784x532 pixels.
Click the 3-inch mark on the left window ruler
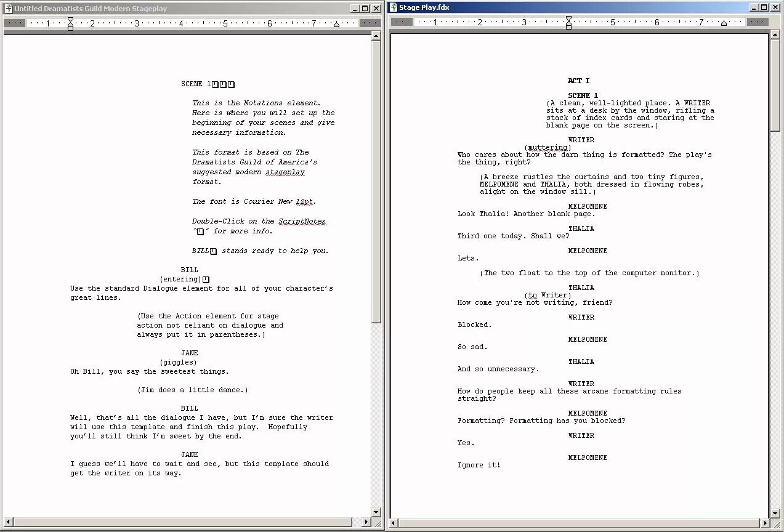click(x=137, y=23)
